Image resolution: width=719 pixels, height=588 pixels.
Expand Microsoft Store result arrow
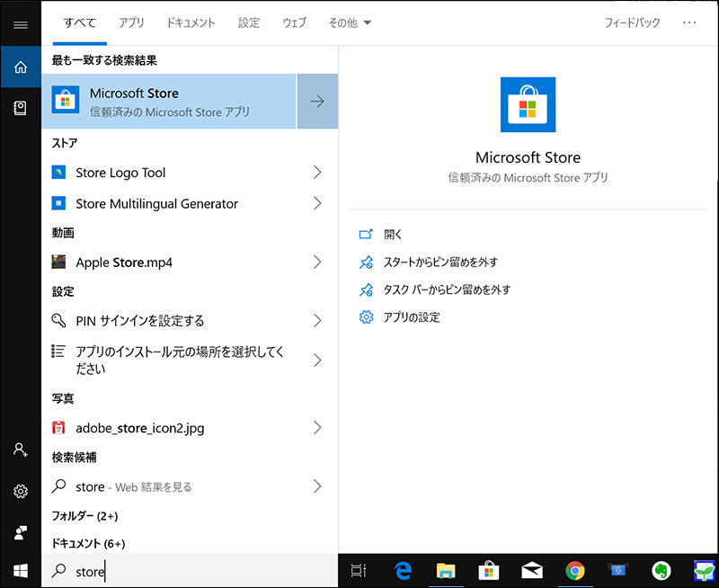[x=317, y=101]
